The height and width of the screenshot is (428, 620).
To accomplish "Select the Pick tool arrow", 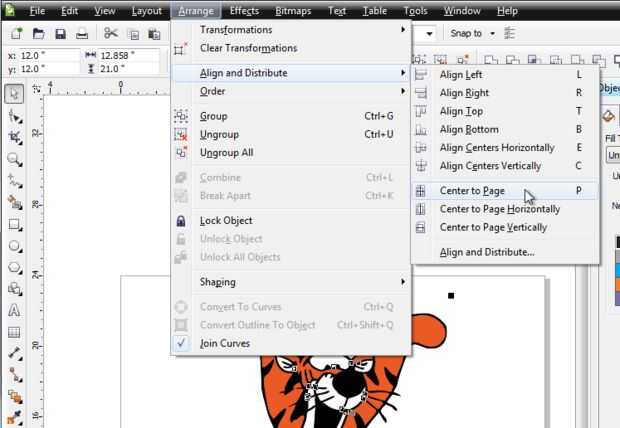I will [14, 94].
